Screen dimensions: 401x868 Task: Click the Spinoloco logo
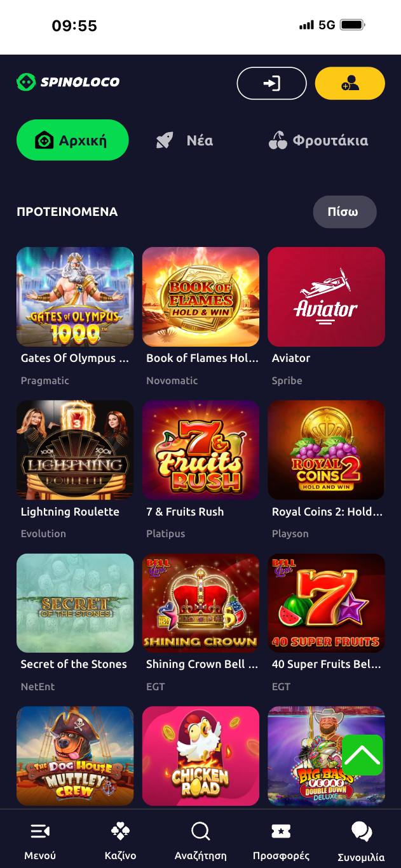point(68,82)
